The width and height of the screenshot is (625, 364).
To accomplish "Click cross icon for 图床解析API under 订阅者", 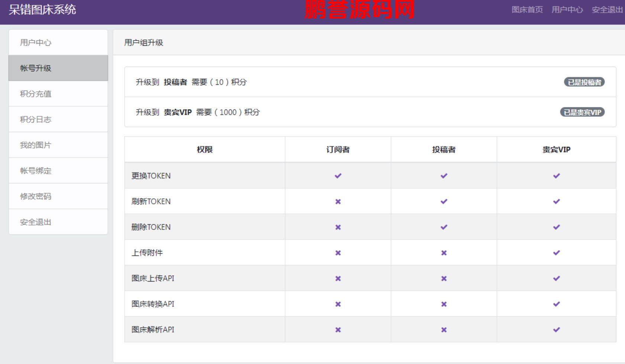I will tap(338, 329).
